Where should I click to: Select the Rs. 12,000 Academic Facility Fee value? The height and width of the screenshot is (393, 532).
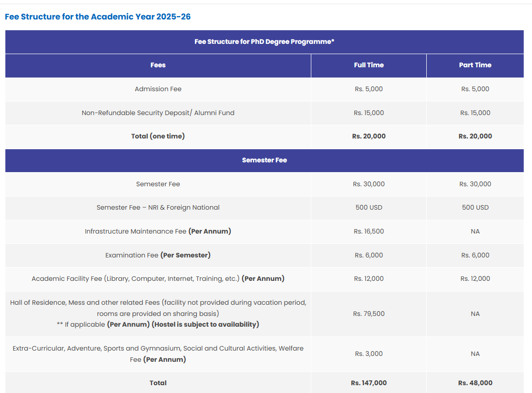point(369,278)
